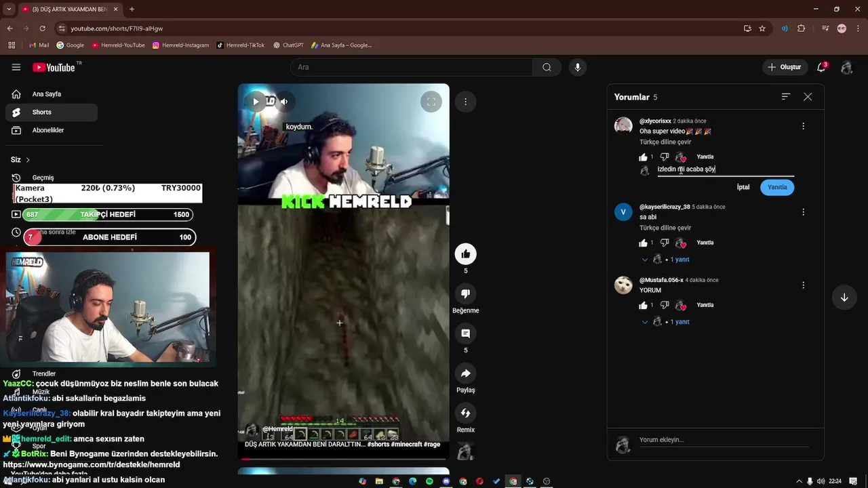This screenshot has height=488, width=868.
Task: Open the Oluştur create button
Action: click(785, 67)
